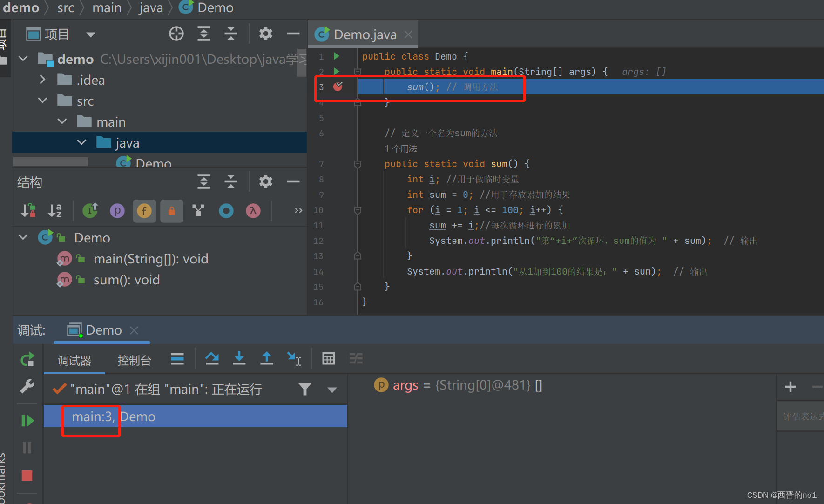Screen dimensions: 824x504
Task: Click the add watch plus button
Action: click(x=790, y=387)
